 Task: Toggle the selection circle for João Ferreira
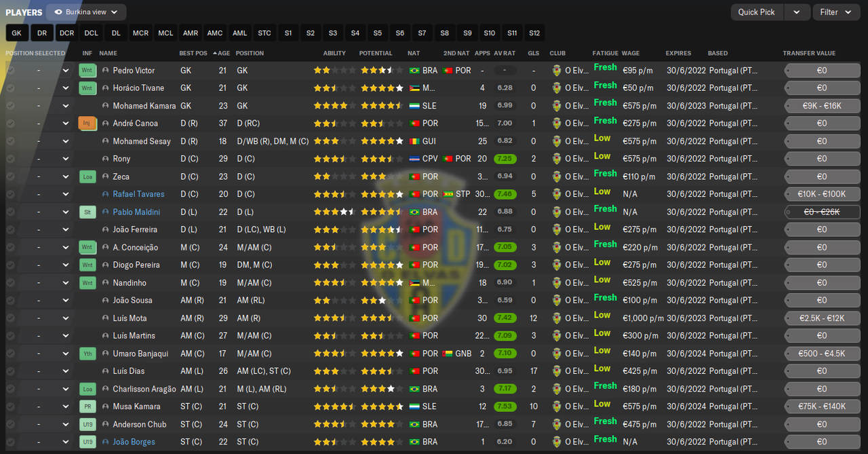tap(10, 229)
